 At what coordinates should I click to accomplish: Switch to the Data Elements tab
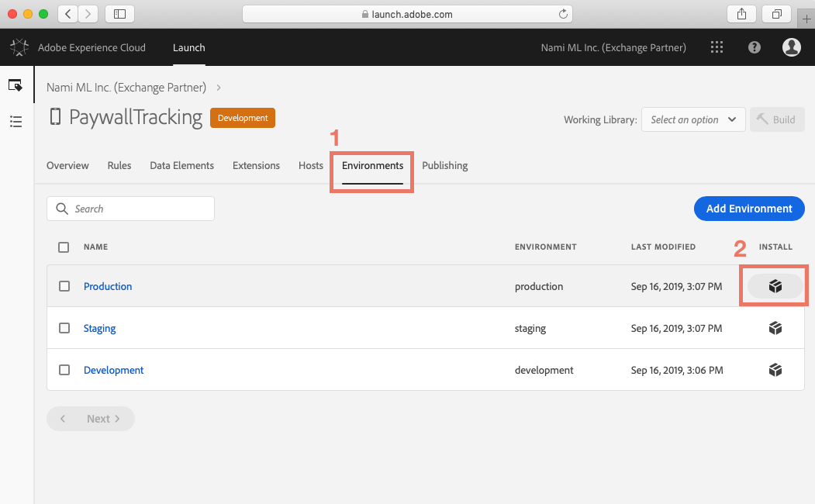[x=182, y=165]
